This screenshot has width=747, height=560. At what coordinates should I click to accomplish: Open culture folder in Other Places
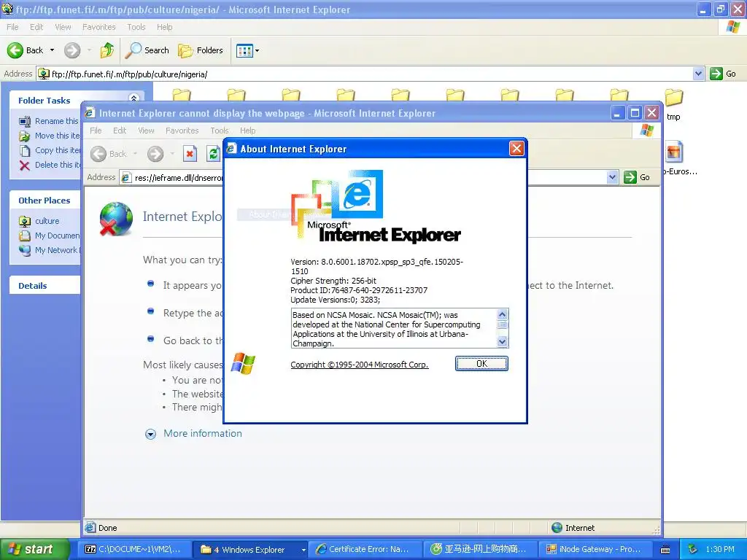click(39, 221)
